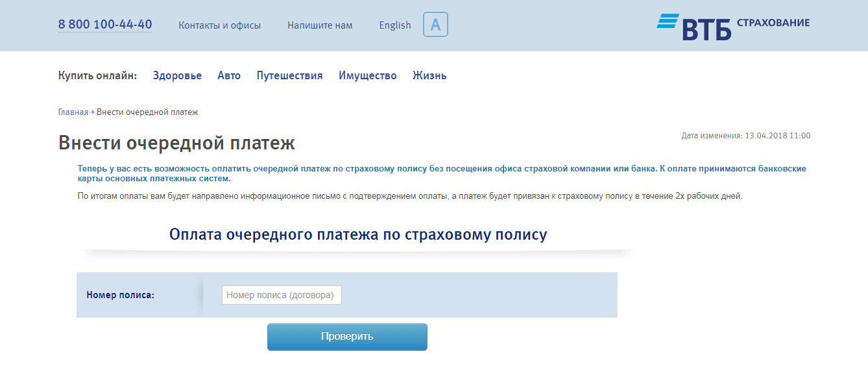Screen dimensions: 868x380
Task: Click the Дата изменения timestamp text
Action: (x=745, y=136)
